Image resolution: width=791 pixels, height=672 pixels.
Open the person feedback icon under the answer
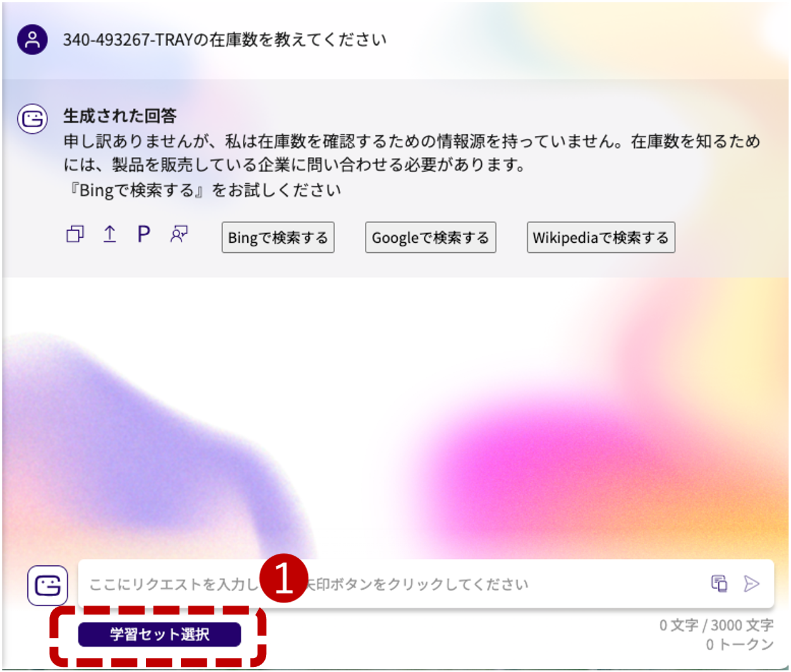click(x=179, y=235)
